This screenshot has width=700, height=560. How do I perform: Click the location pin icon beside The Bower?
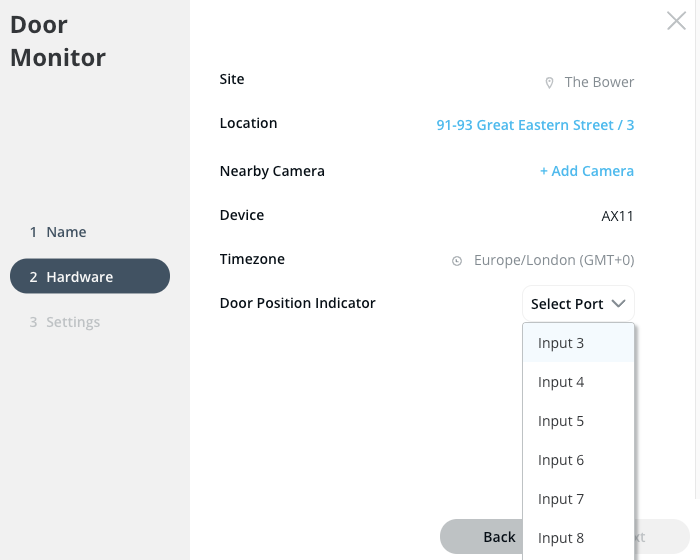click(x=549, y=82)
